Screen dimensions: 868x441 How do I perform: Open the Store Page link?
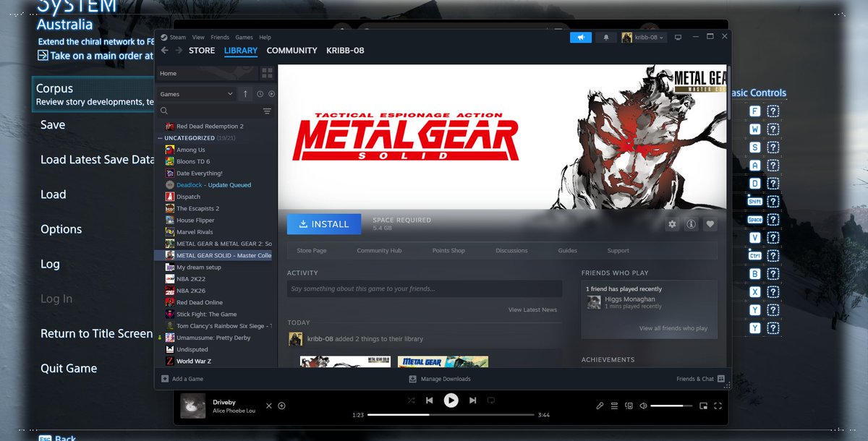(311, 251)
